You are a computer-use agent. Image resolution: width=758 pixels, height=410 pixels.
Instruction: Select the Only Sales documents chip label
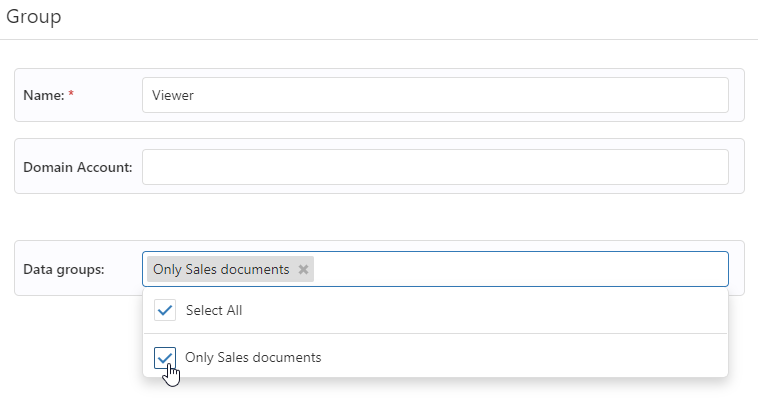tap(221, 269)
